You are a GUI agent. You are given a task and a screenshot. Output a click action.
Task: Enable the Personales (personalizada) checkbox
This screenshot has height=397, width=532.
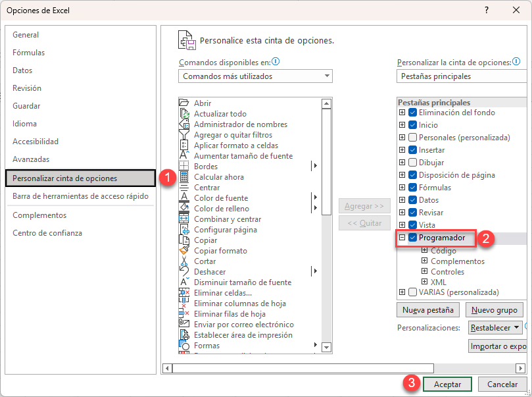[412, 138]
